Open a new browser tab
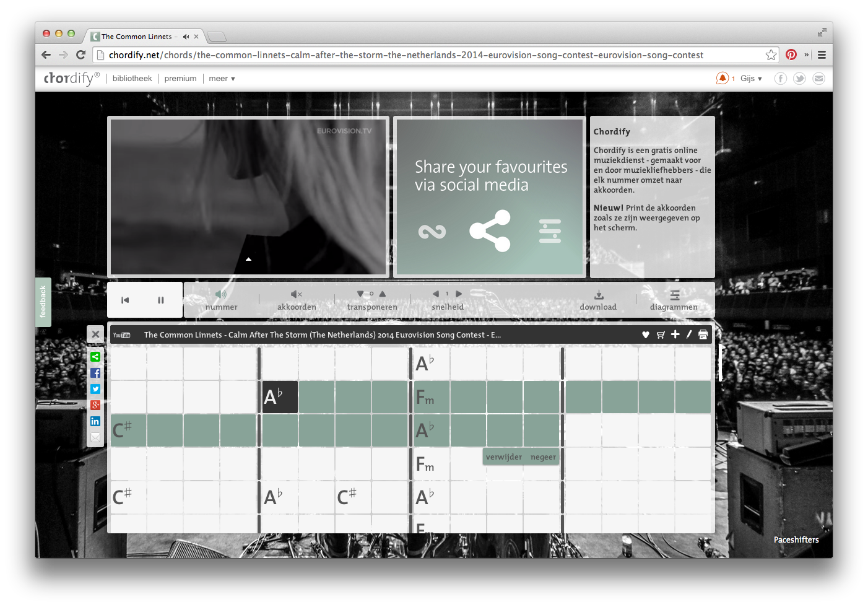This screenshot has width=868, height=607. tap(216, 37)
